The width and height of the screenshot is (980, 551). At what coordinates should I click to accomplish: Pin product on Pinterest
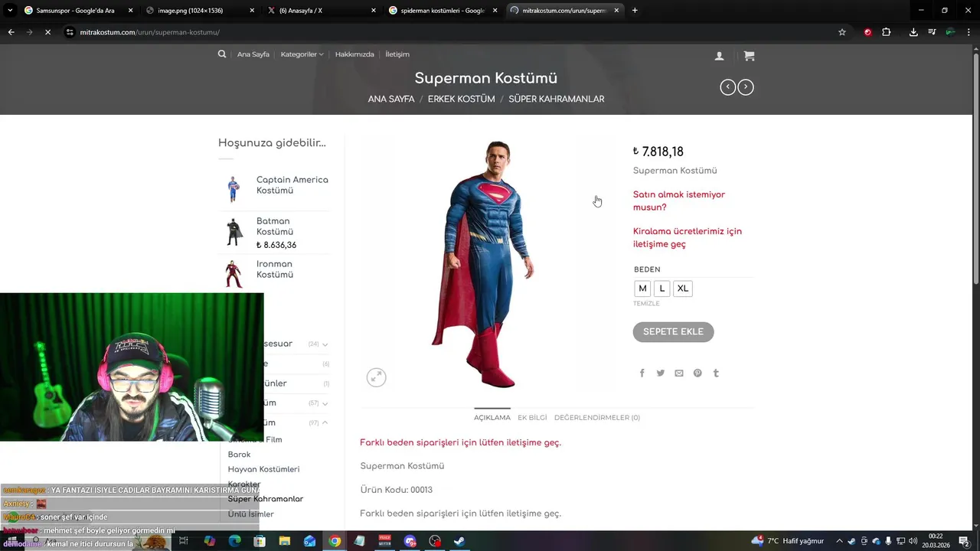tap(697, 373)
